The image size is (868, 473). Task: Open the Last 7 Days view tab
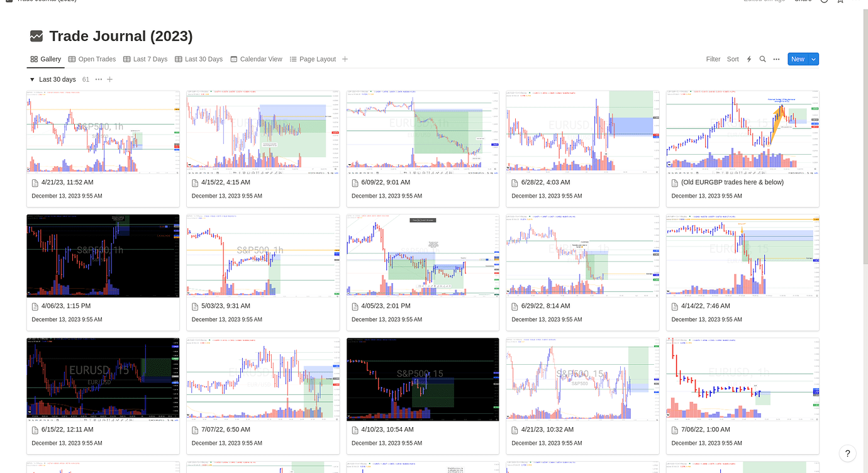[145, 59]
